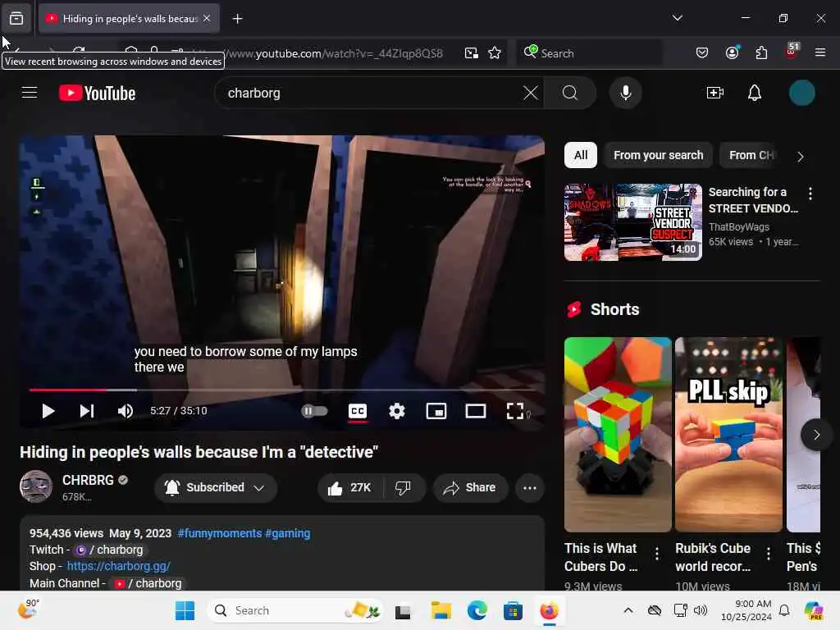Open the CHRBRG channel avatar
The width and height of the screenshot is (840, 630).
pyautogui.click(x=36, y=486)
